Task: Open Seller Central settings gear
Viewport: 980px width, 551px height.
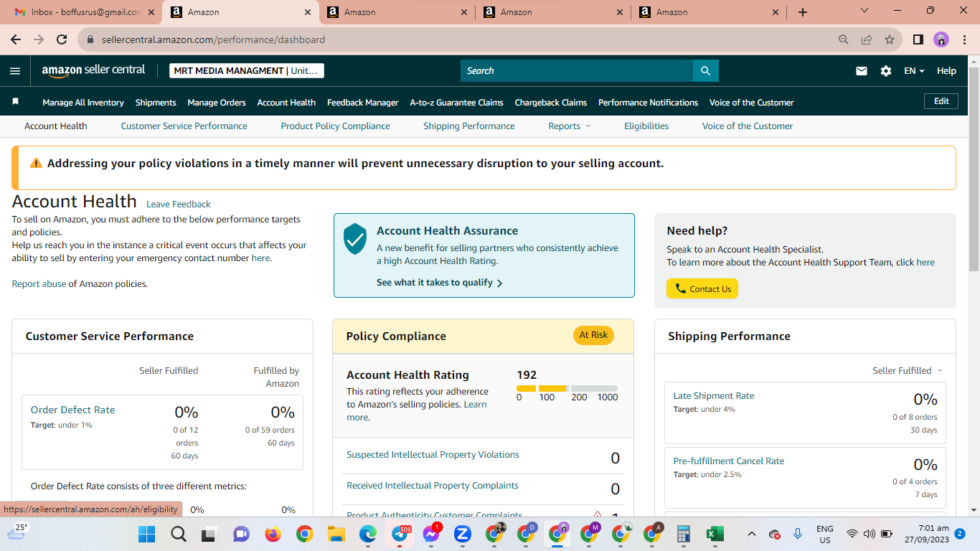Action: 886,71
